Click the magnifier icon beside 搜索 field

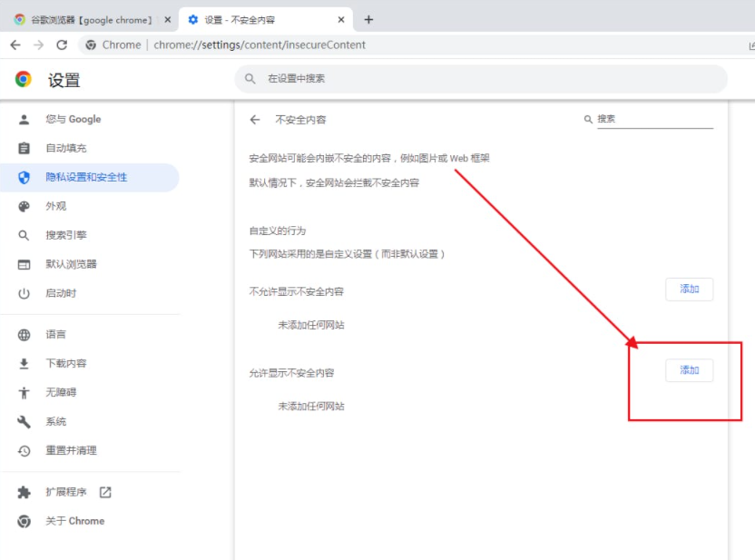(588, 119)
